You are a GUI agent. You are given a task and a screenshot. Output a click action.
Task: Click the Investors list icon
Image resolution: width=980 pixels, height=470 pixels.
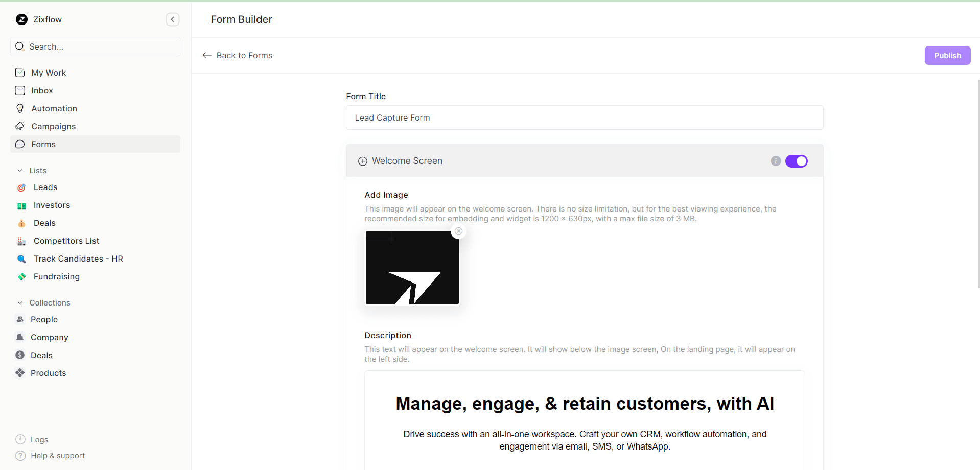[21, 205]
